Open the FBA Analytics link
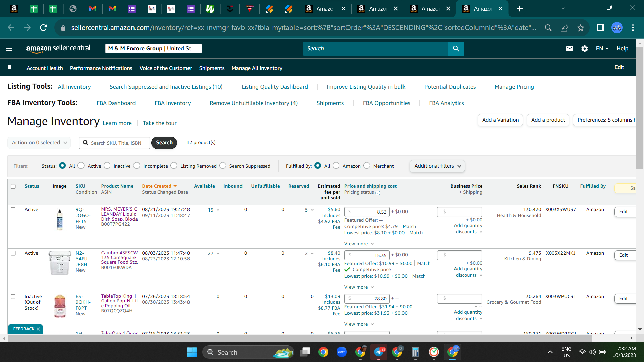 [446, 103]
